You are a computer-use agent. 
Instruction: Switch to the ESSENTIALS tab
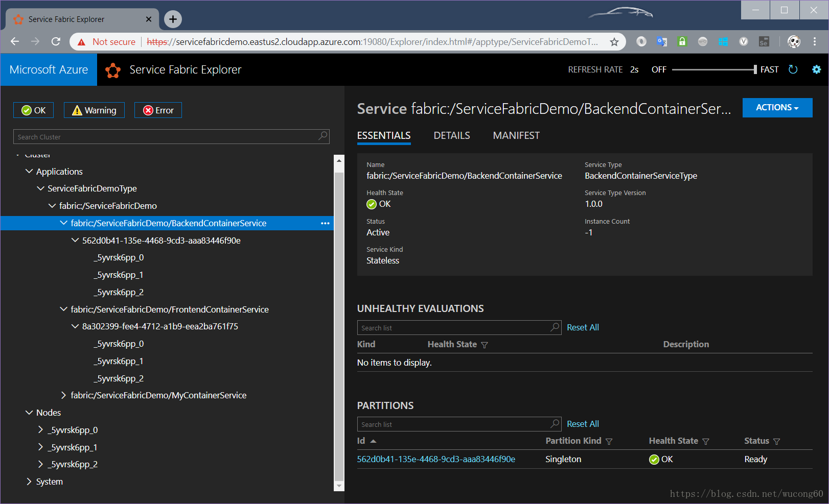pyautogui.click(x=384, y=136)
